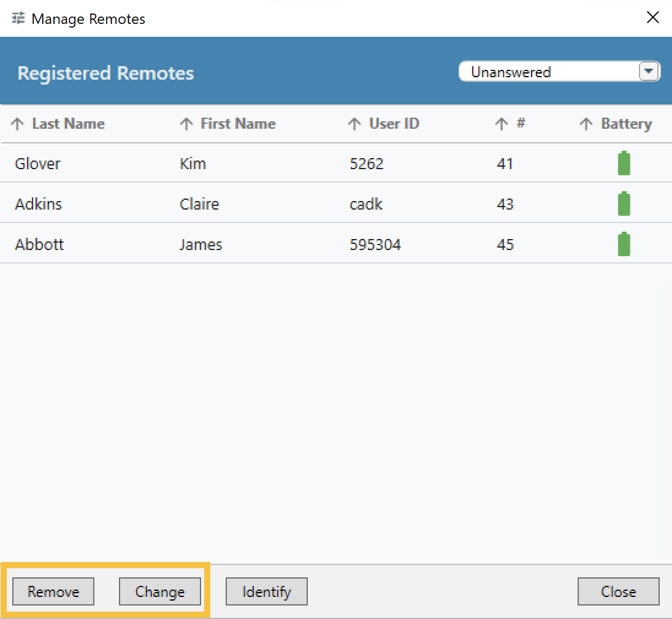
Task: Click the Close button at the bottom
Action: click(618, 592)
